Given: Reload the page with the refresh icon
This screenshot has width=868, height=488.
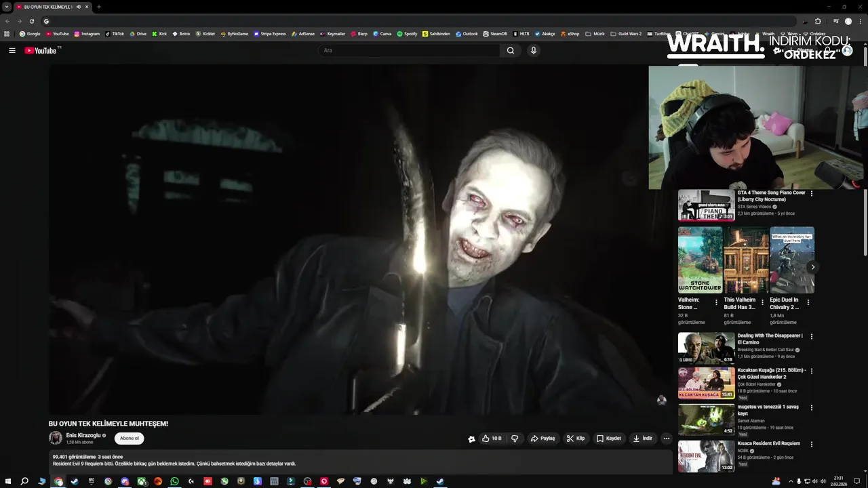Looking at the screenshot, I should (x=31, y=21).
